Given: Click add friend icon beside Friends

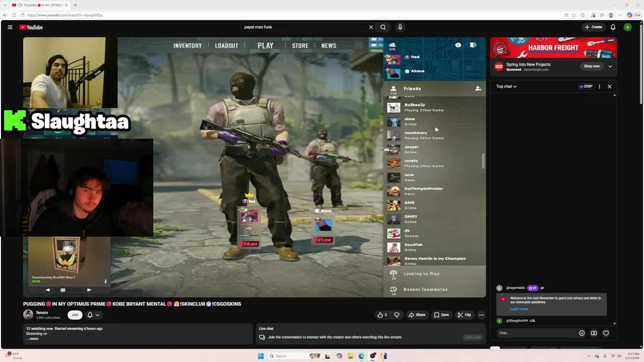Looking at the screenshot, I should tap(478, 88).
